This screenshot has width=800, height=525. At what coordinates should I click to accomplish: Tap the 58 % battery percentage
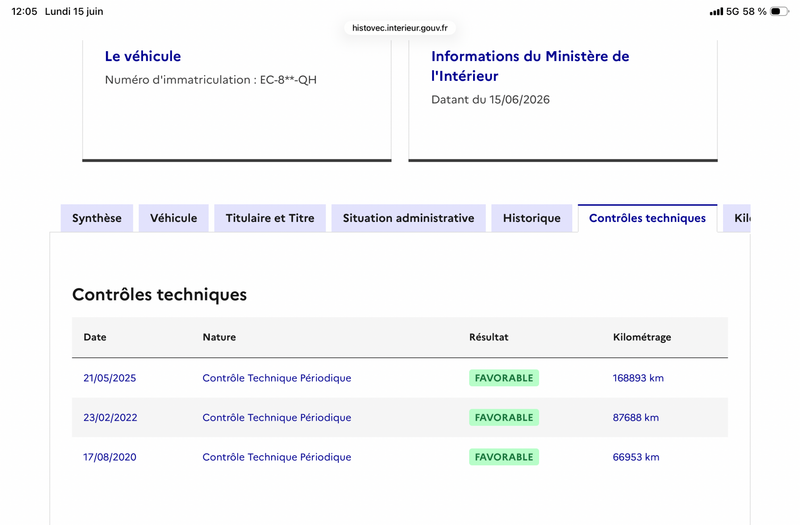[755, 11]
